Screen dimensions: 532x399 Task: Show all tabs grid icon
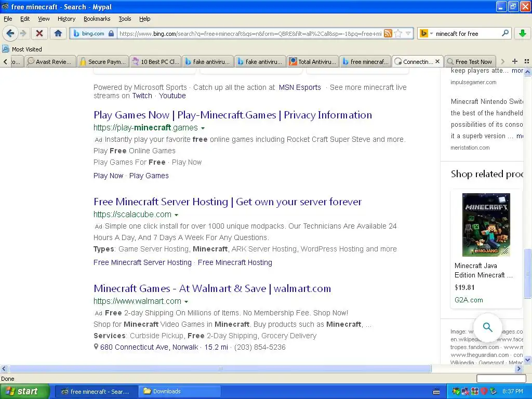tap(527, 61)
